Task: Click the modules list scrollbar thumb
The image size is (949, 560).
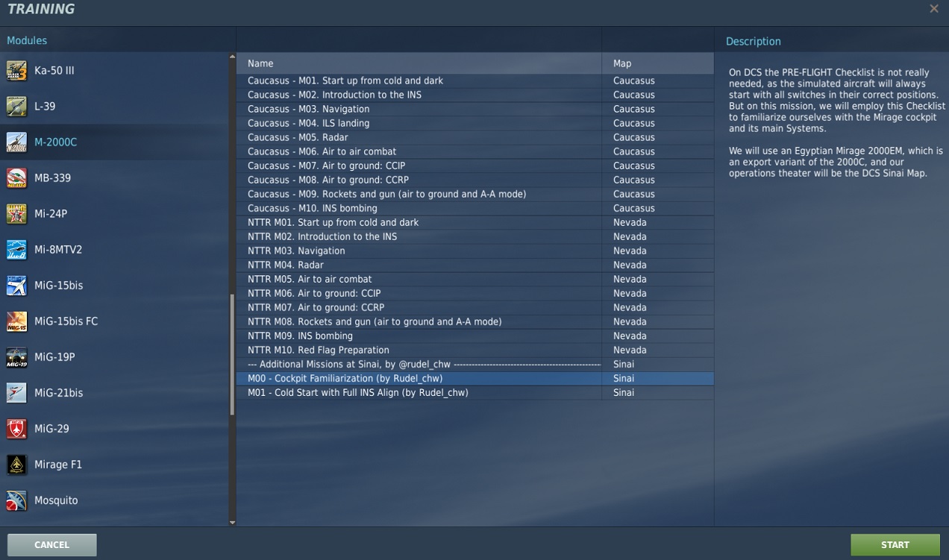Action: tap(232, 354)
